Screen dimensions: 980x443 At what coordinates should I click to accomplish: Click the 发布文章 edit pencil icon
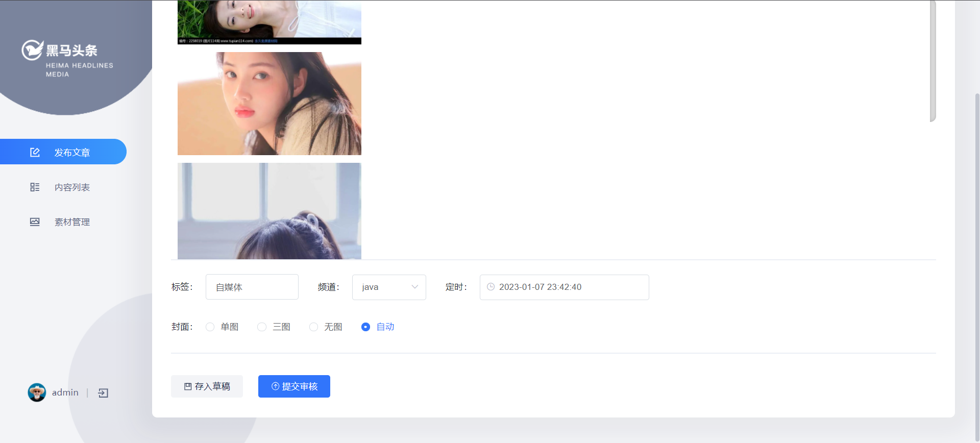(35, 152)
